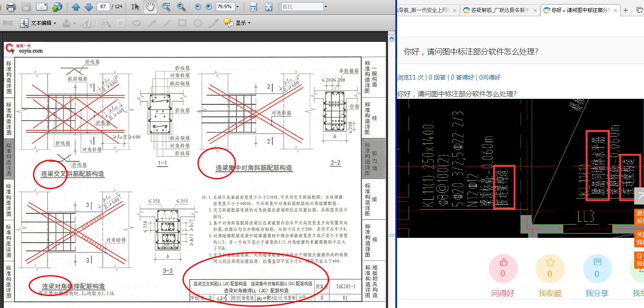Click the PDF vertical scrollbar thumb

(391, 235)
